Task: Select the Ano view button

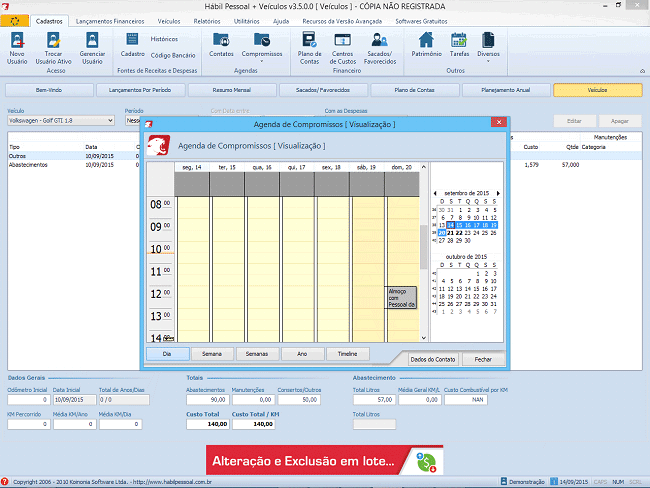Action: [x=302, y=354]
